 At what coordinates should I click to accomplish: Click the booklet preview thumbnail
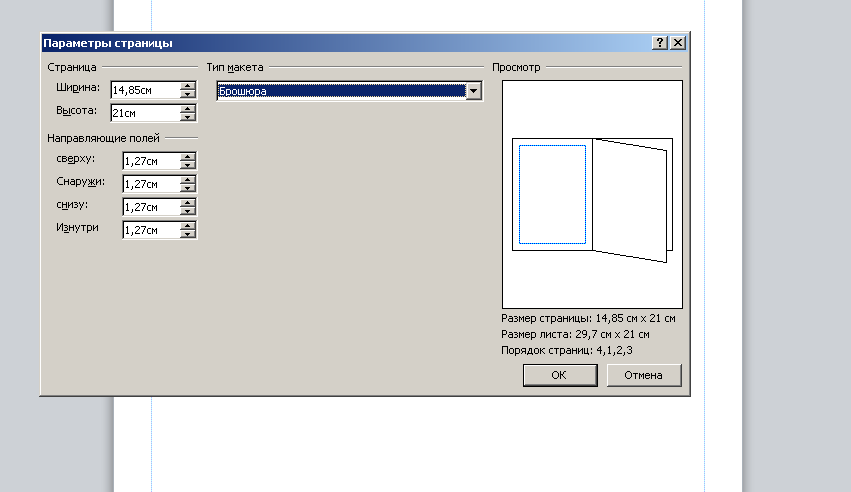point(592,195)
